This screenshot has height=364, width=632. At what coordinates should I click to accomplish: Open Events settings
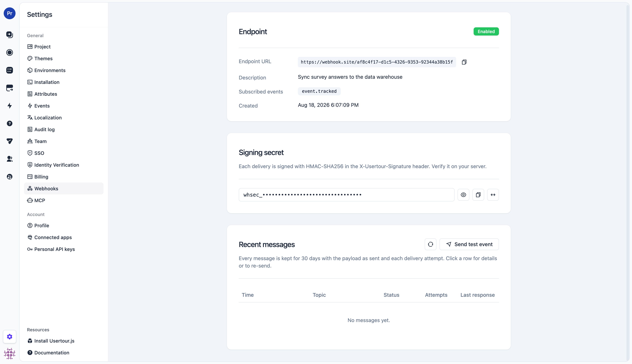coord(64,106)
